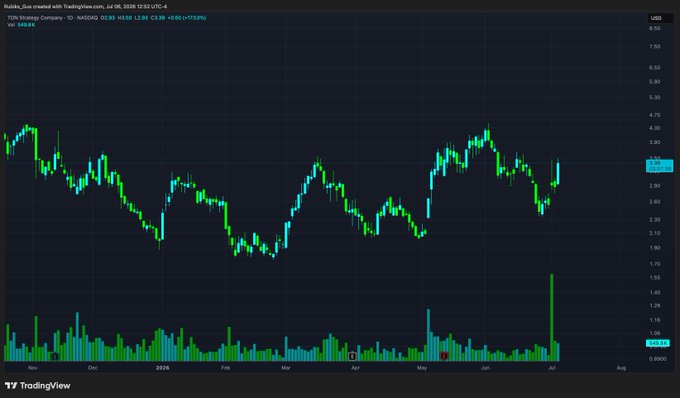Click the 1.40 price level label
The width and height of the screenshot is (680, 398).
[654, 293]
